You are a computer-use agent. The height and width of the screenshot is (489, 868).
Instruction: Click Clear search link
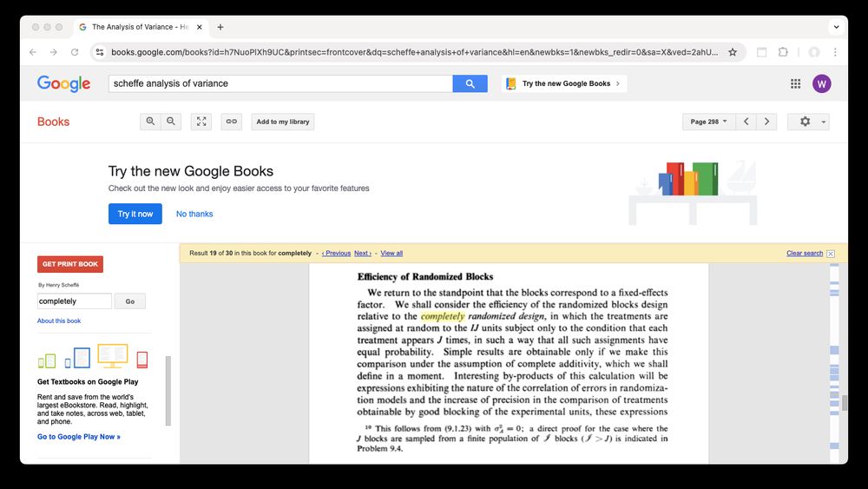805,253
